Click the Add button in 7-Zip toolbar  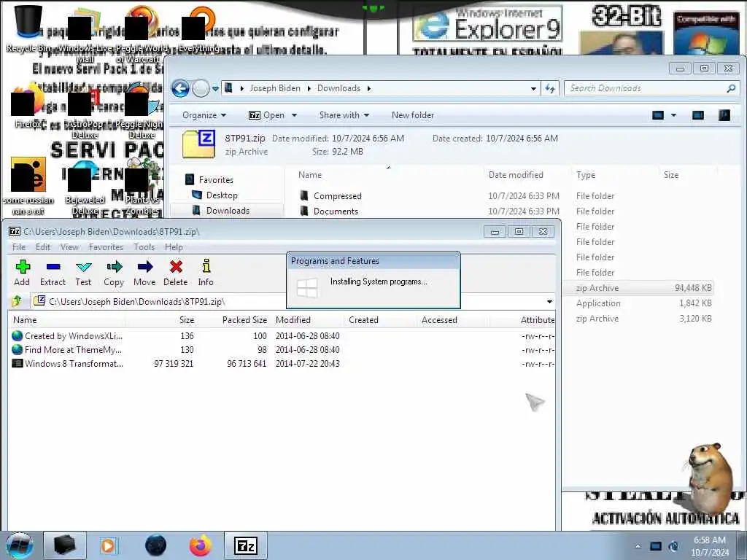point(22,273)
